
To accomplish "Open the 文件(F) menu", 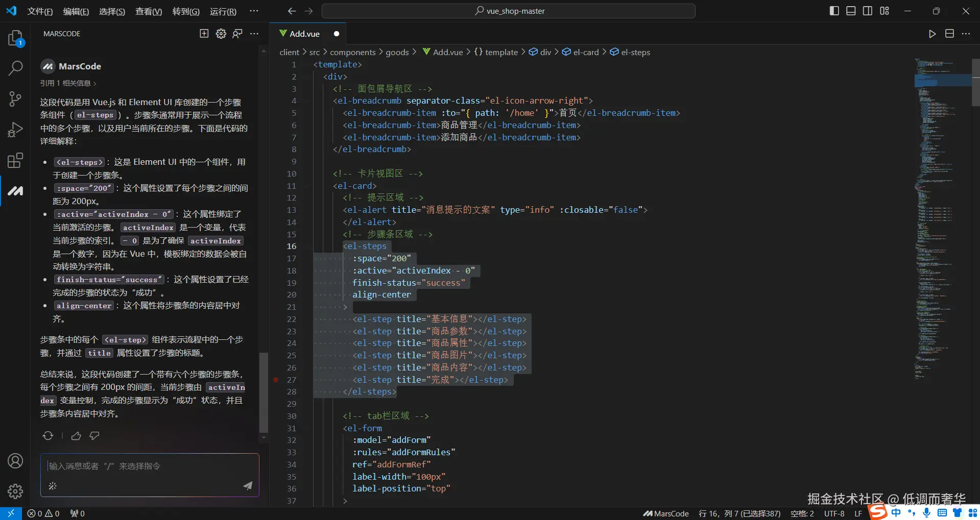I will [40, 11].
